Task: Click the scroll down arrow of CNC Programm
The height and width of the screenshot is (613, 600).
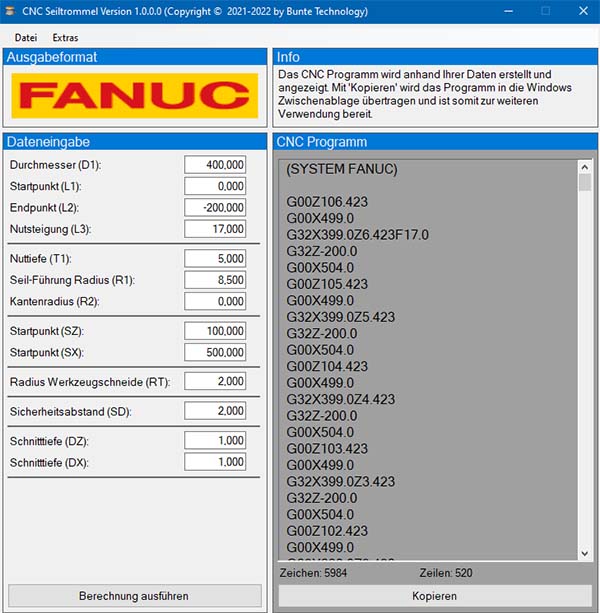Action: click(585, 553)
